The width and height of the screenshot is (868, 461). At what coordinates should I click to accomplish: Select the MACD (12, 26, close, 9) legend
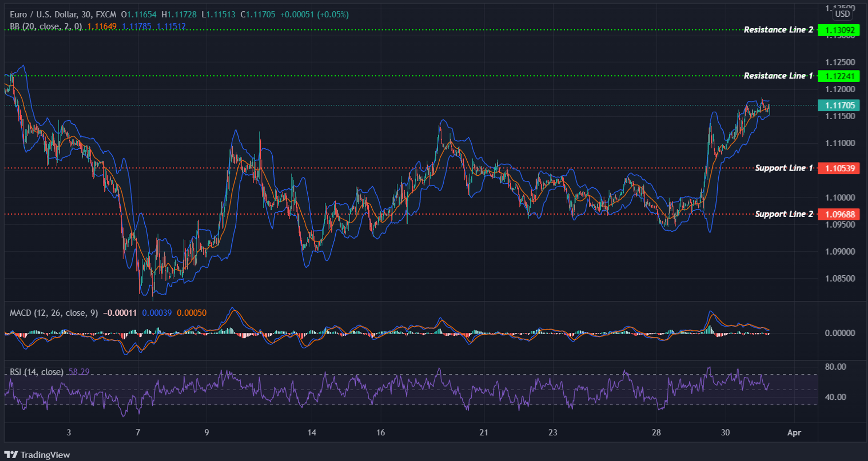[54, 313]
